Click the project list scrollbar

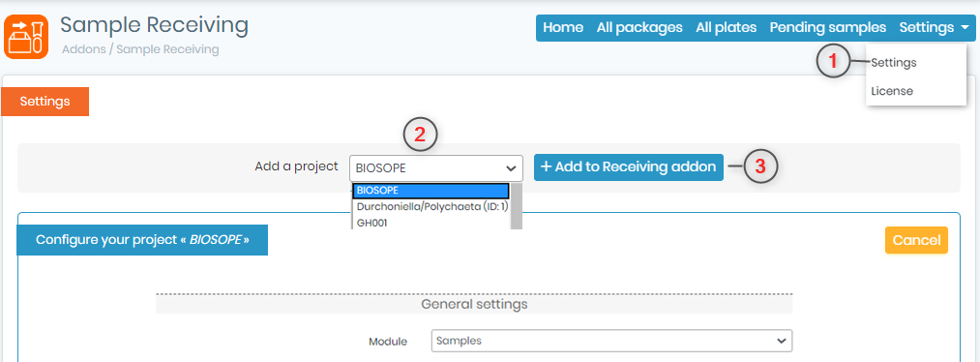(517, 206)
